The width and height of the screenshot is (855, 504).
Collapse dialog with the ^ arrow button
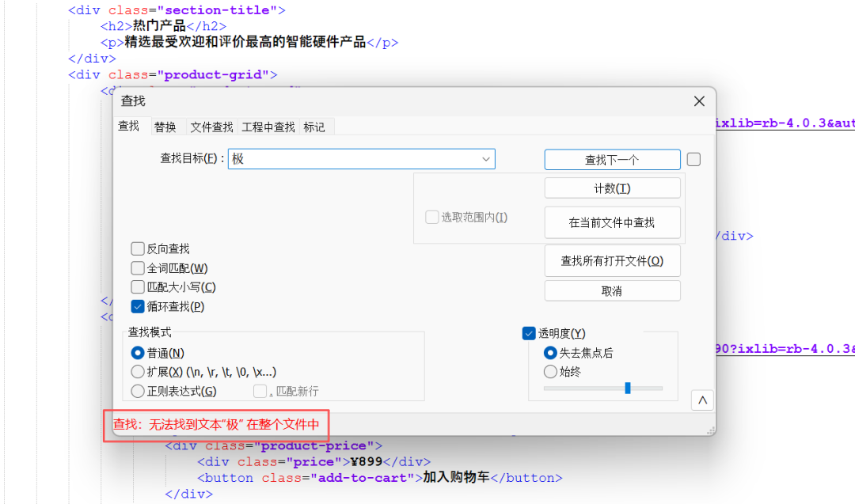tap(702, 401)
